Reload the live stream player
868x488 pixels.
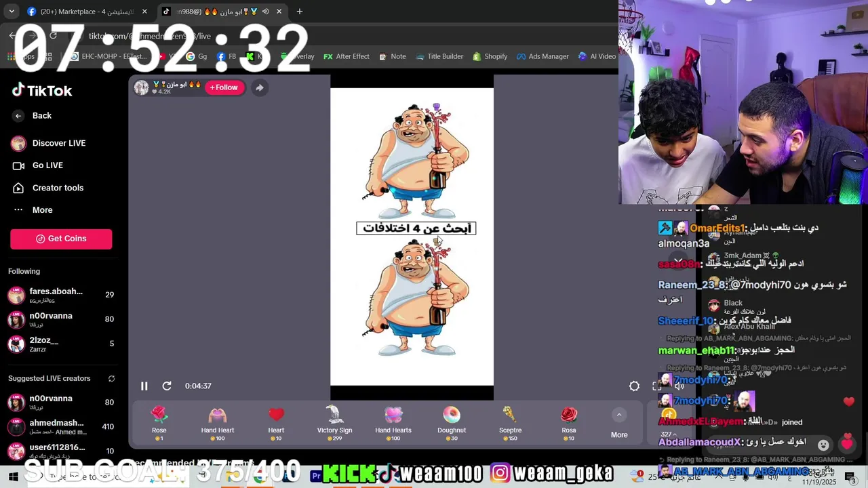click(167, 386)
